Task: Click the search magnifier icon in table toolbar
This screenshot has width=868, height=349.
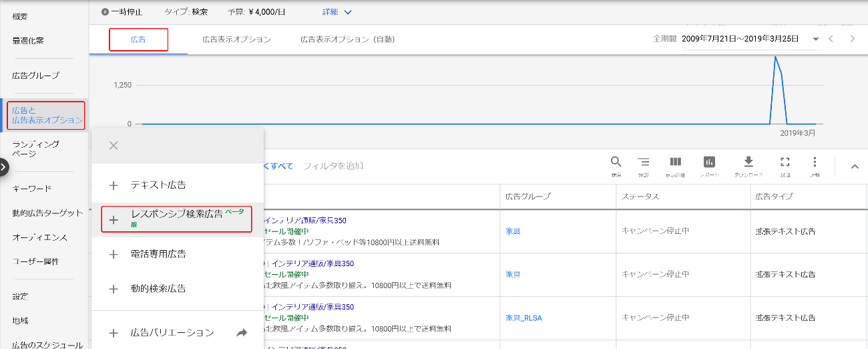Action: pos(616,162)
